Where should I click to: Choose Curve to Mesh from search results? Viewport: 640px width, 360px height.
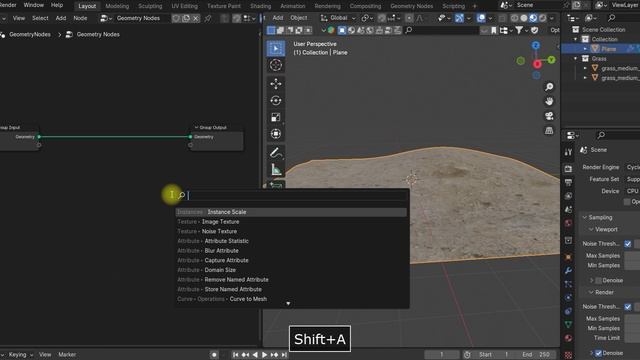pyautogui.click(x=291, y=299)
